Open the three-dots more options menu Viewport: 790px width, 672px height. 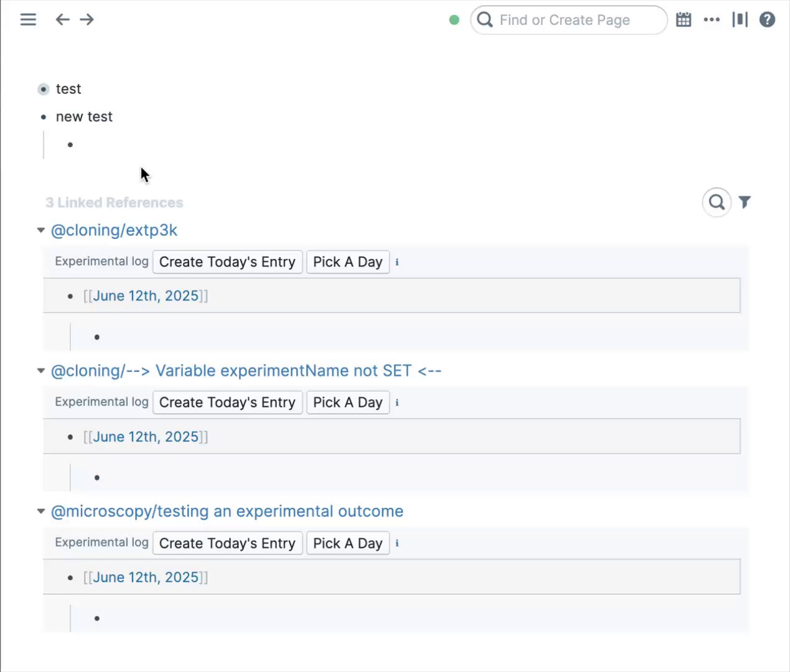pos(712,20)
